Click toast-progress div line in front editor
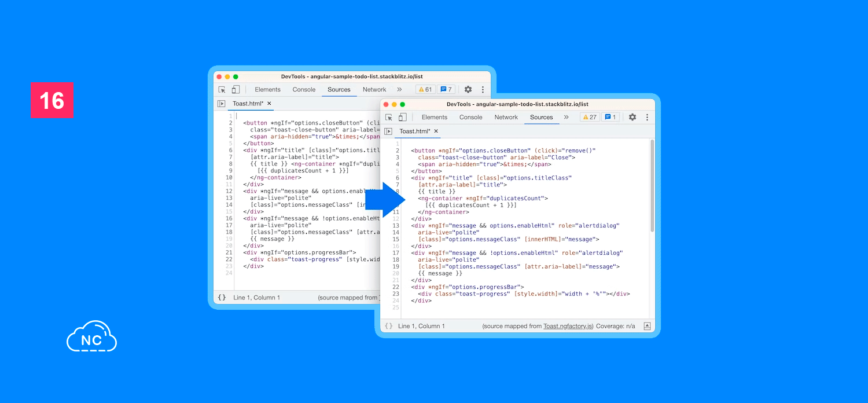868x403 pixels. coord(524,294)
